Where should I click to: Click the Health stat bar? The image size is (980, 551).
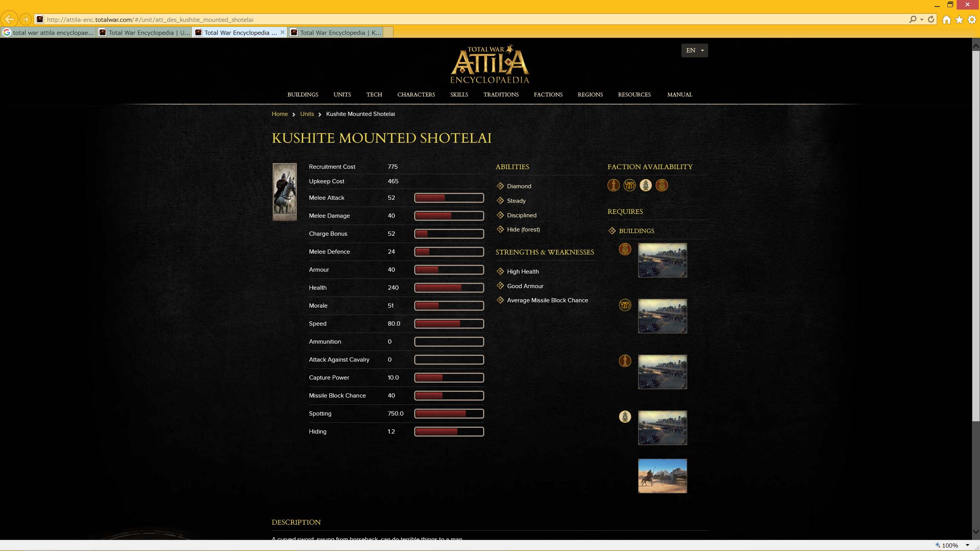(449, 288)
